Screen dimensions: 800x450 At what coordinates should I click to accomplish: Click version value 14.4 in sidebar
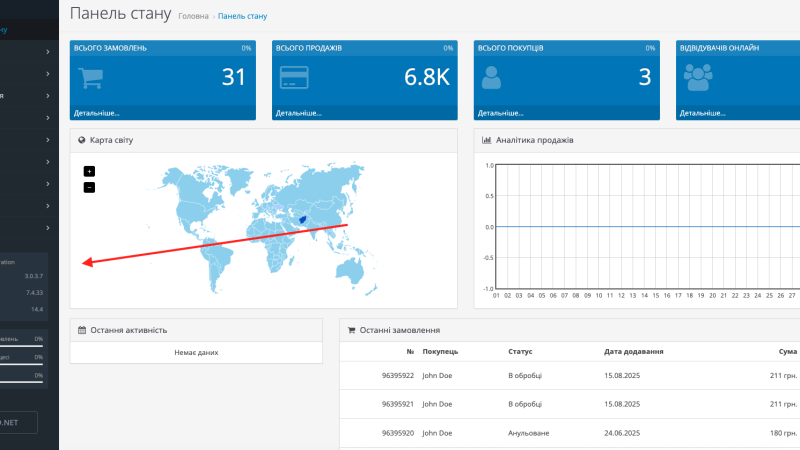point(37,309)
